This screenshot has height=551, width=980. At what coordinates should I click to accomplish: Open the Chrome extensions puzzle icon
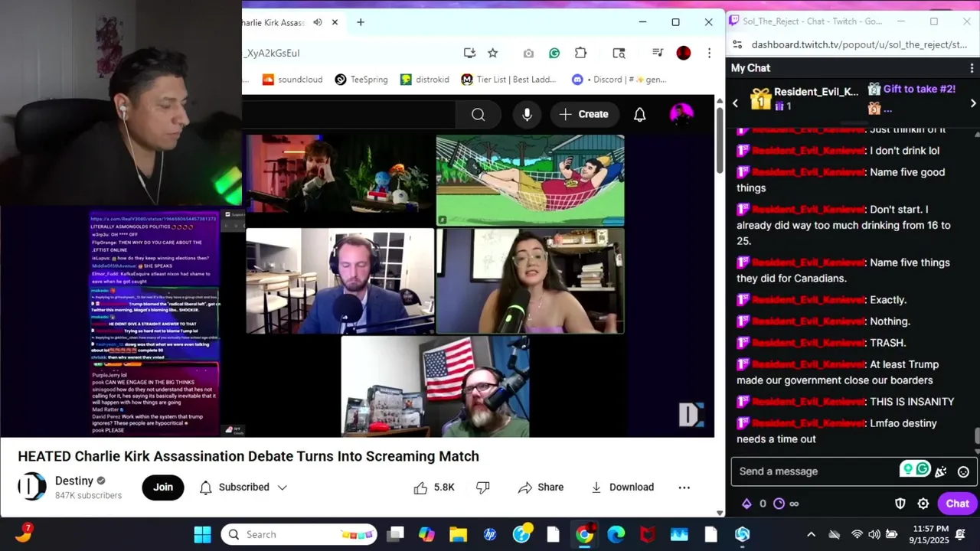tap(580, 53)
